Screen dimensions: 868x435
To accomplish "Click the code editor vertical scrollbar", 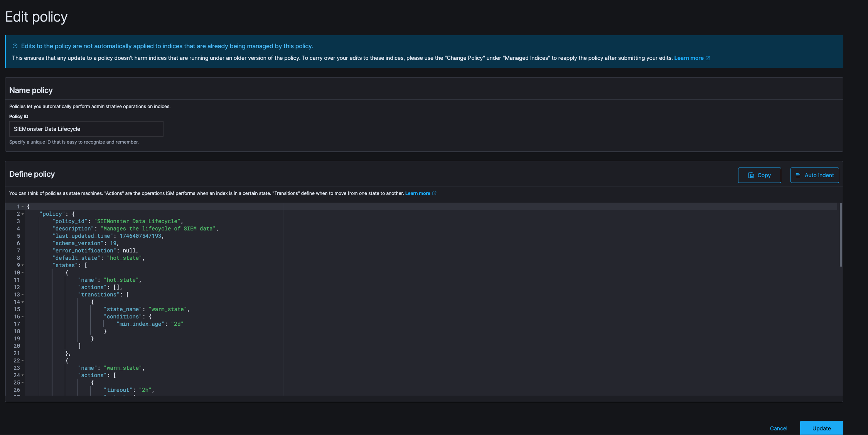I will (841, 235).
